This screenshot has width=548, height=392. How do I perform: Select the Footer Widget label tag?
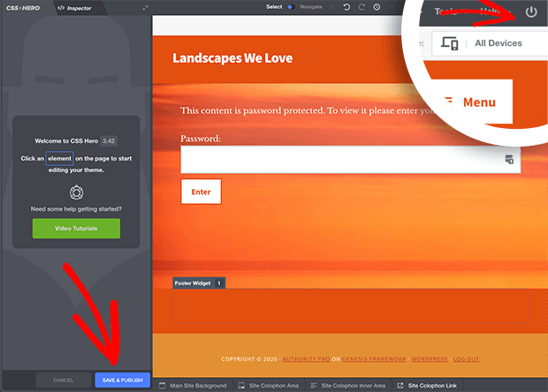(199, 283)
